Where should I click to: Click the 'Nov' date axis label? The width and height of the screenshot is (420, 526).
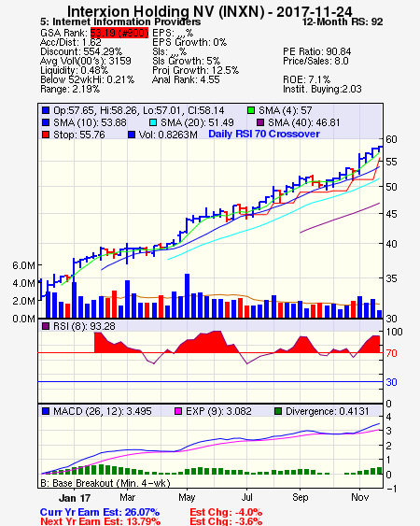[x=359, y=497]
